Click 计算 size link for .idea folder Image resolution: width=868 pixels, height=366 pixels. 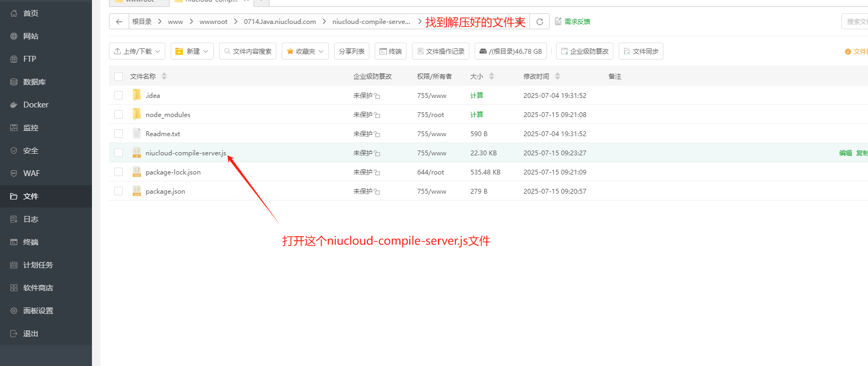tap(476, 95)
